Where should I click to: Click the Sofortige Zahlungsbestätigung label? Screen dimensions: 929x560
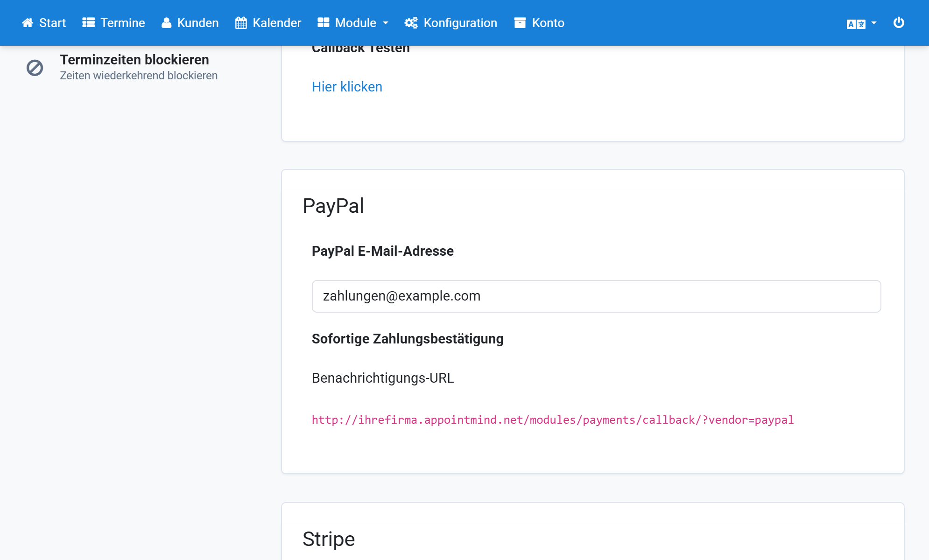[408, 339]
